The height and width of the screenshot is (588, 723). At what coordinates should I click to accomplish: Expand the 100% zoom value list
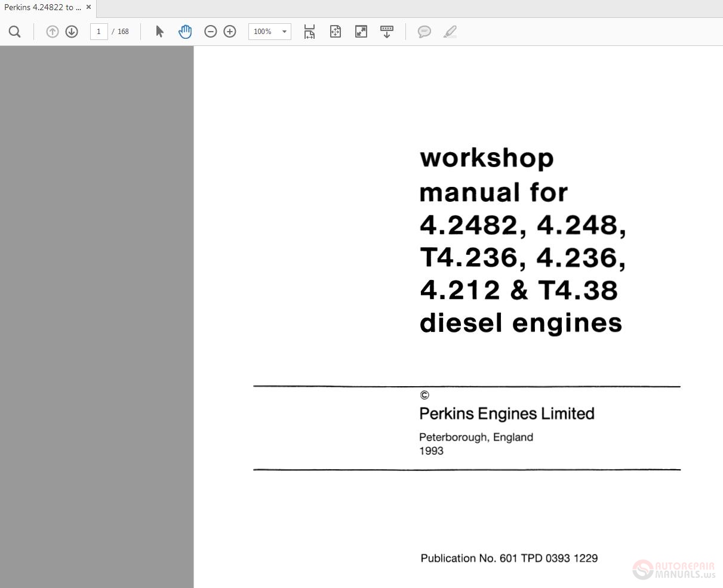[283, 31]
